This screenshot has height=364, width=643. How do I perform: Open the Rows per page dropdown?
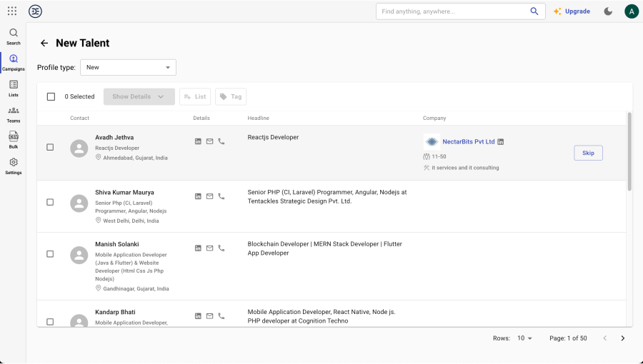click(524, 338)
